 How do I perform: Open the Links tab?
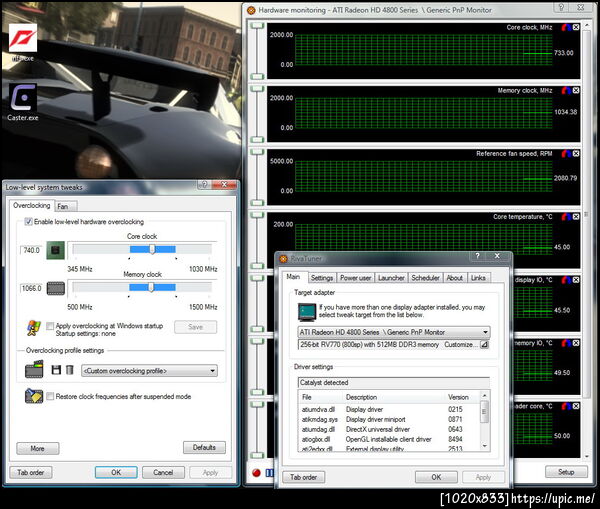pos(478,278)
